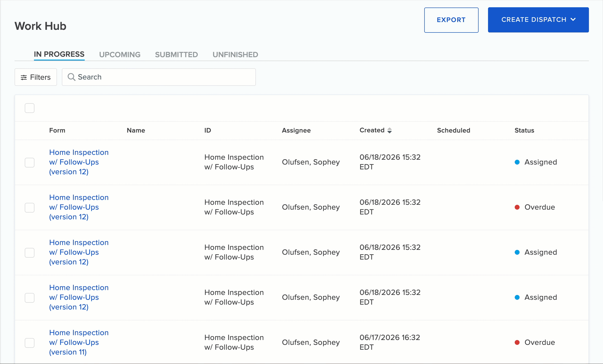Screen dimensions: 603x364
Task: Open the first row's Home Inspection version 12 link
Action: (x=79, y=162)
